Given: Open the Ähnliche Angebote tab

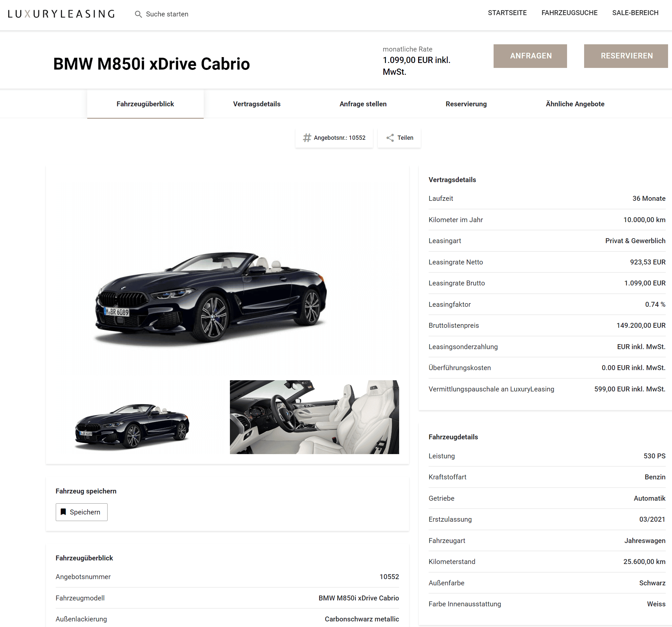Looking at the screenshot, I should point(575,104).
